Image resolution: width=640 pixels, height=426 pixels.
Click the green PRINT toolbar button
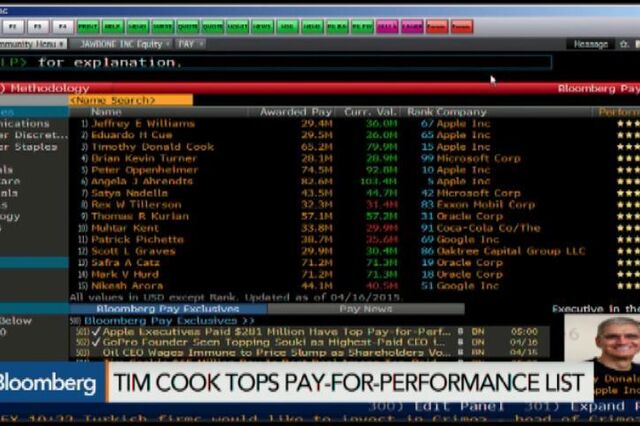coord(88,27)
